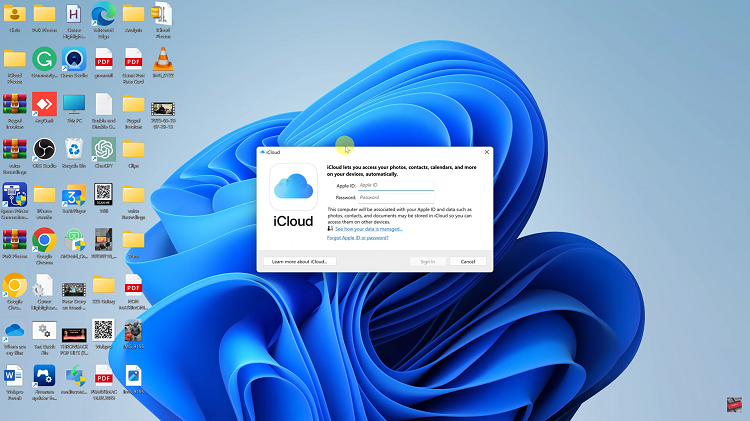Select the Canon Highlights gear document icon
Screen dimensions: 750x421
[44, 292]
